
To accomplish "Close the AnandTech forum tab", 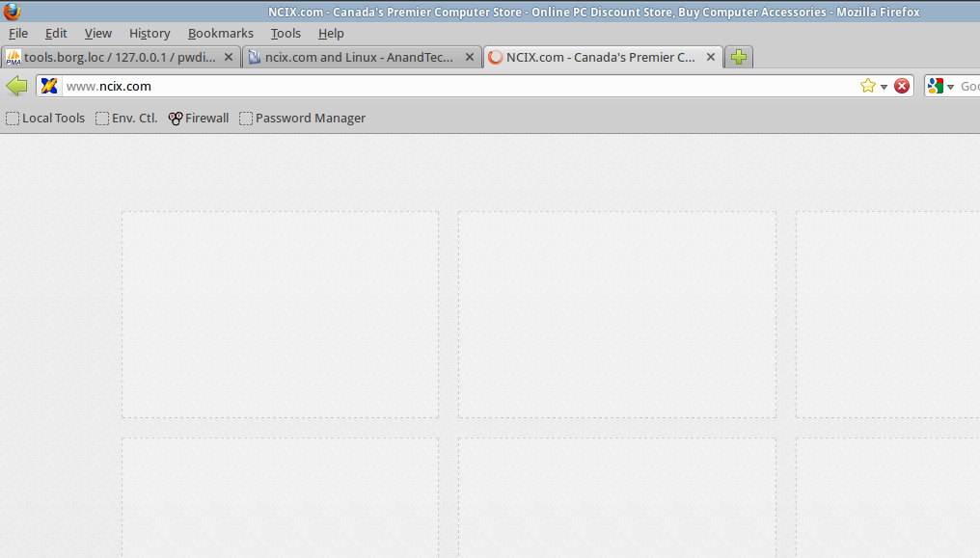I will tap(470, 58).
